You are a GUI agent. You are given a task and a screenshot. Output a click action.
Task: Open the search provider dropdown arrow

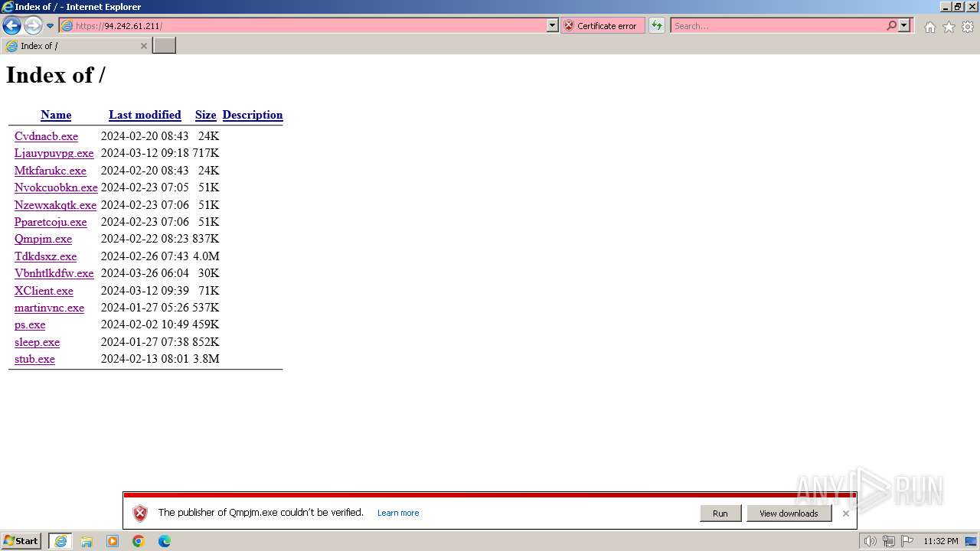click(904, 25)
